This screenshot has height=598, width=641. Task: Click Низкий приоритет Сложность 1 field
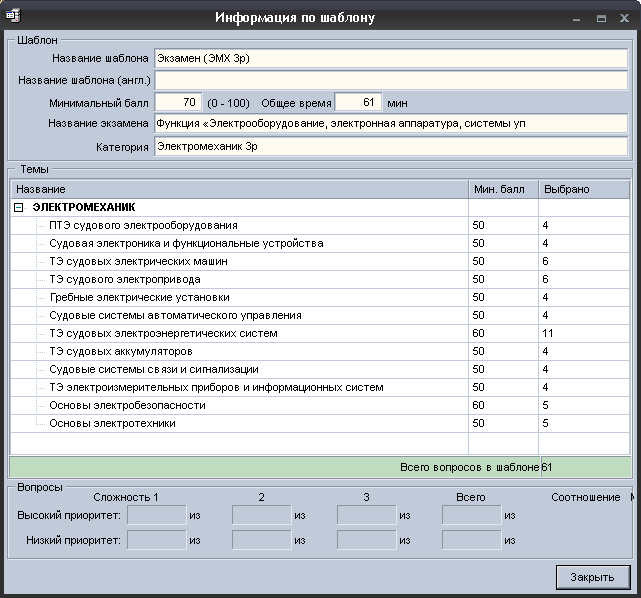coord(157,540)
